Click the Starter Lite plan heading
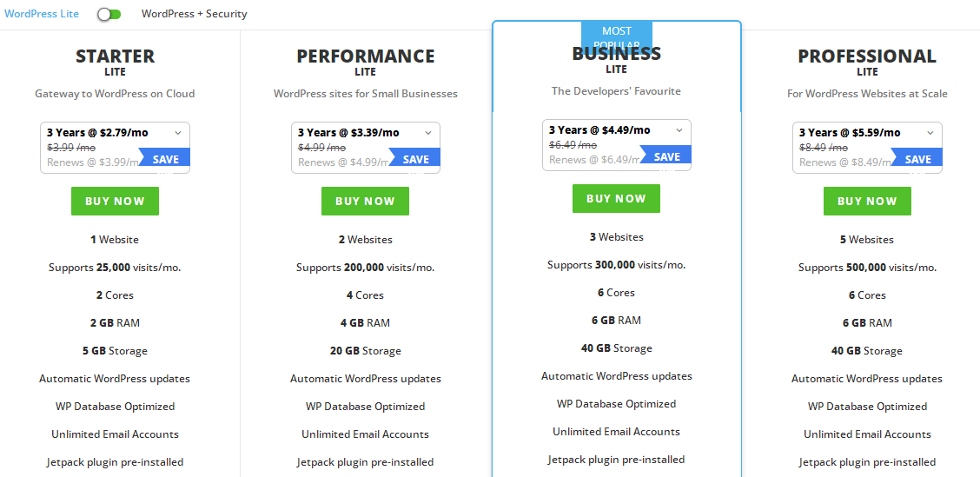Screen dimensions: 980x477 (x=115, y=56)
